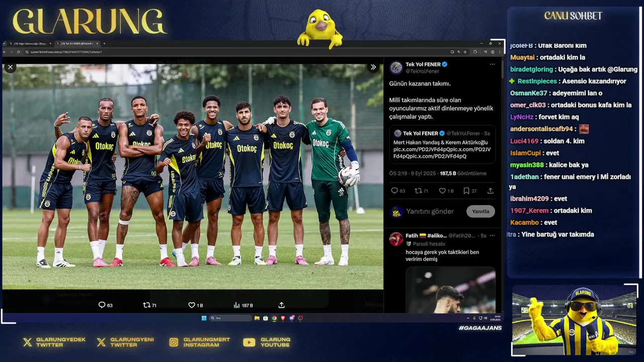Open a new browser tab with plus button
This screenshot has height=362, width=644.
104,44
